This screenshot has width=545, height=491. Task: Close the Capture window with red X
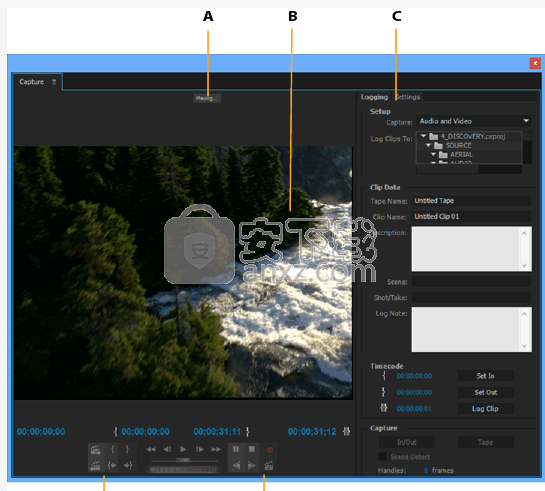click(535, 63)
